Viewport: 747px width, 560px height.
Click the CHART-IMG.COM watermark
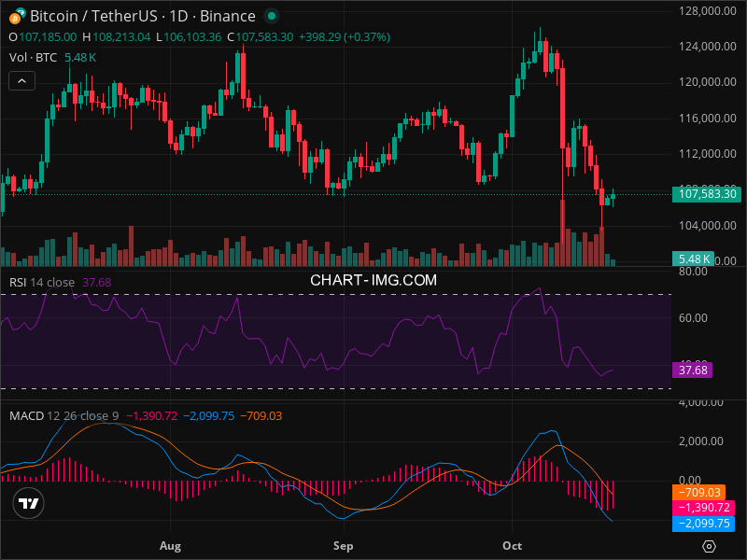373,279
